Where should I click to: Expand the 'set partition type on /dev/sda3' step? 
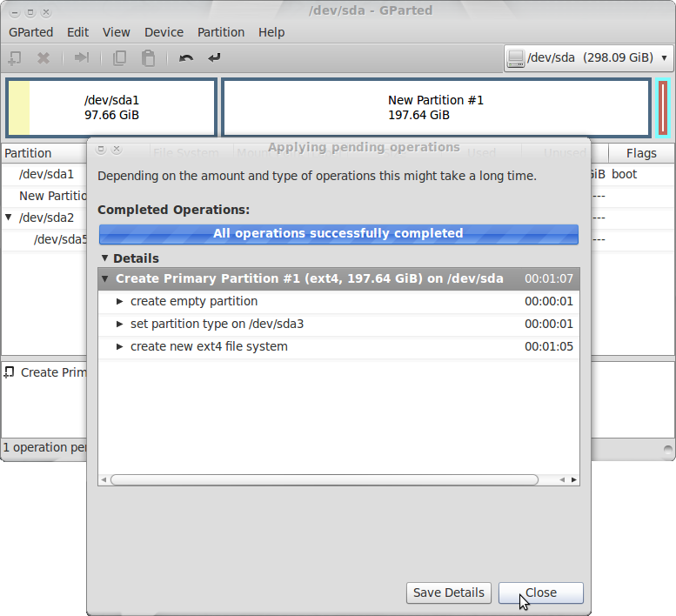click(120, 324)
